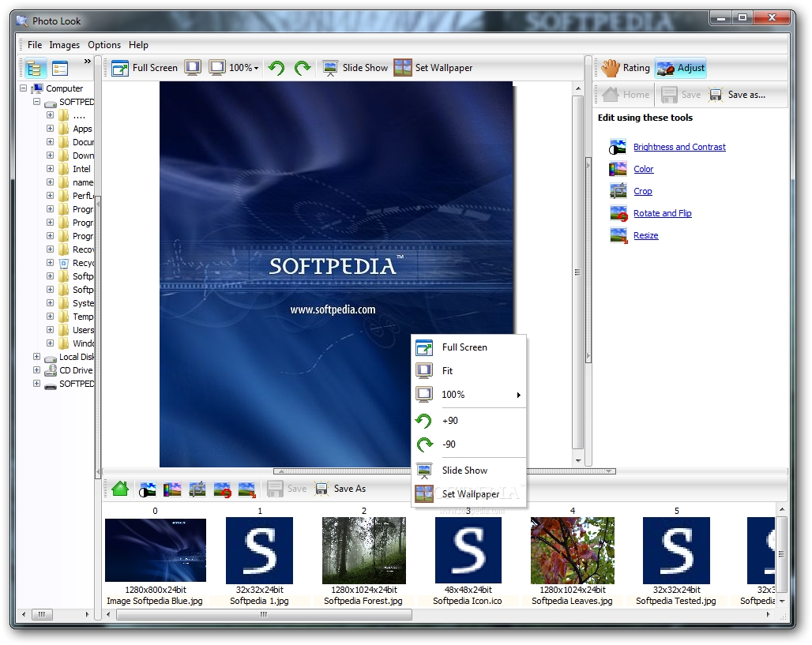
Task: Open the Rating panel
Action: point(625,68)
